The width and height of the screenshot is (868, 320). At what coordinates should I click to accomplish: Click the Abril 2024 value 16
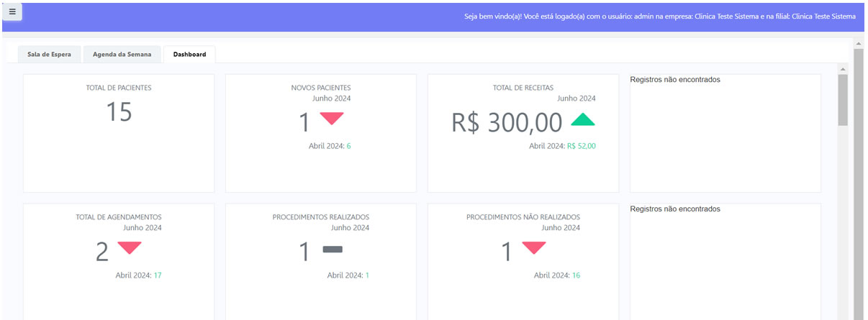[577, 275]
